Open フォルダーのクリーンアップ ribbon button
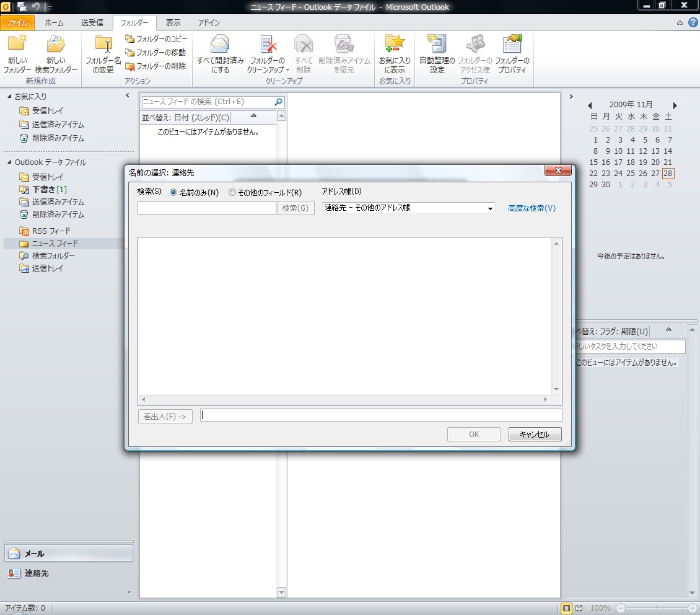 268,53
